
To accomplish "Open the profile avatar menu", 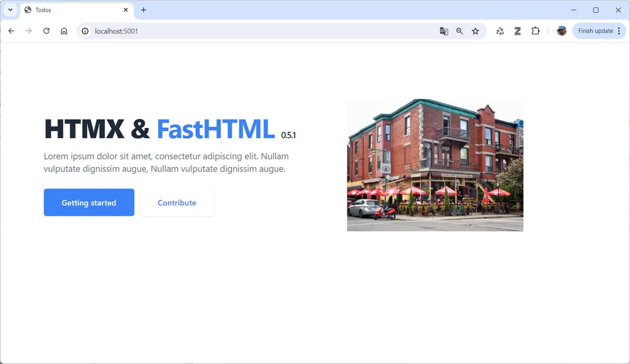I will click(x=562, y=31).
